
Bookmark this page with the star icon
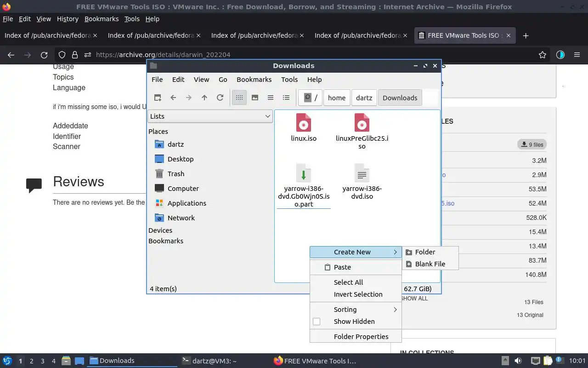pos(543,55)
